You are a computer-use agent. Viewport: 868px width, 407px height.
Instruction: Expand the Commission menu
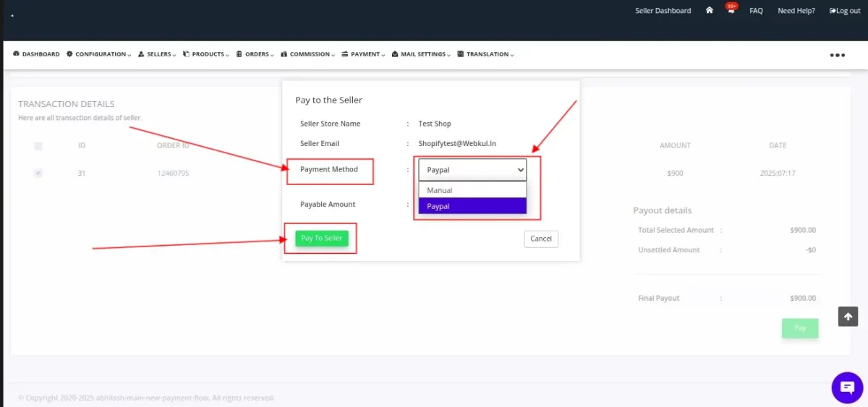[x=307, y=54]
